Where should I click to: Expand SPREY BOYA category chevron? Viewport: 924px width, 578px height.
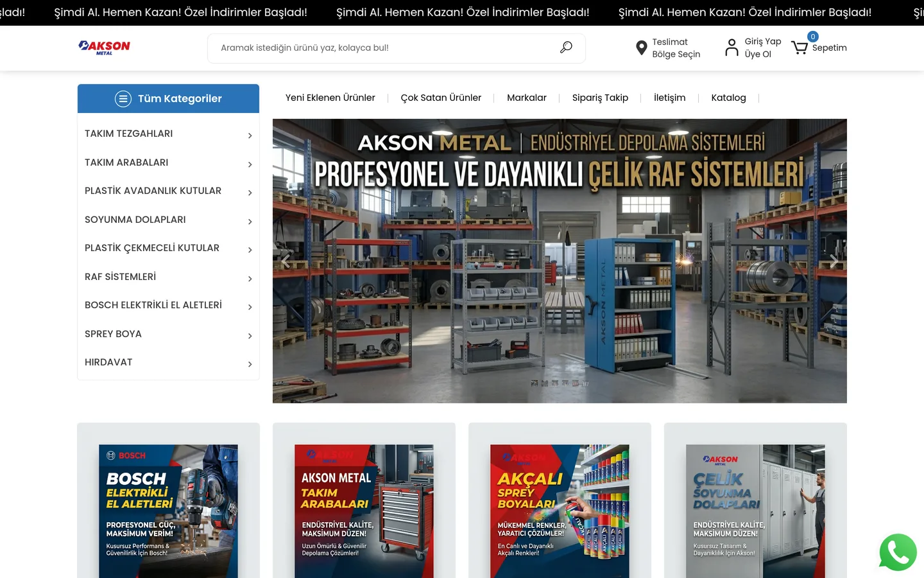[250, 336]
